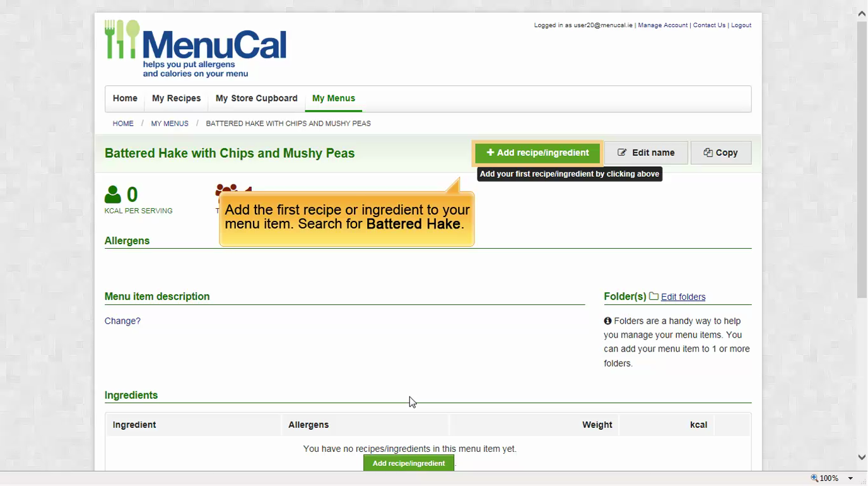The height and width of the screenshot is (486, 868).
Task: Click the green person icon above KCAL PER SERVING
Action: coord(114,194)
